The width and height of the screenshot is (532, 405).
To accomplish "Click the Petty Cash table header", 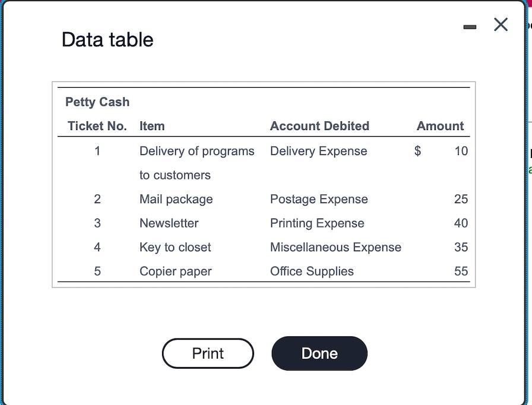I will pyautogui.click(x=97, y=102).
